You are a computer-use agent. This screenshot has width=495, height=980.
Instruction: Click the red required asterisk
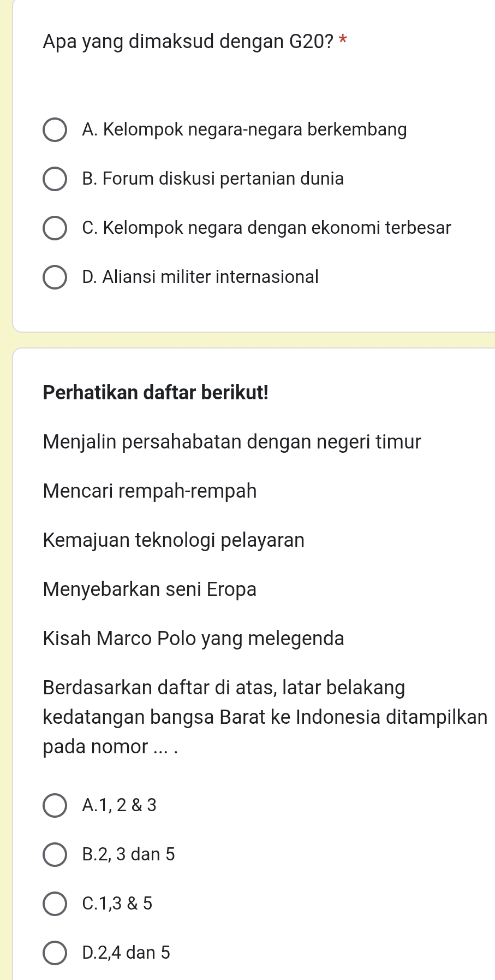click(343, 40)
